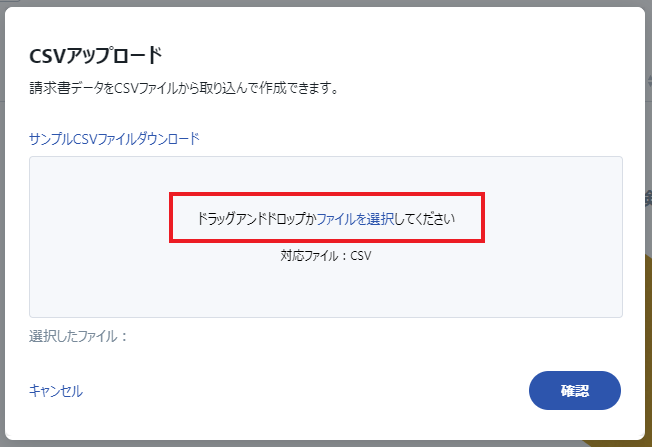Download the sample CSV file
The image size is (652, 447).
pyautogui.click(x=114, y=139)
